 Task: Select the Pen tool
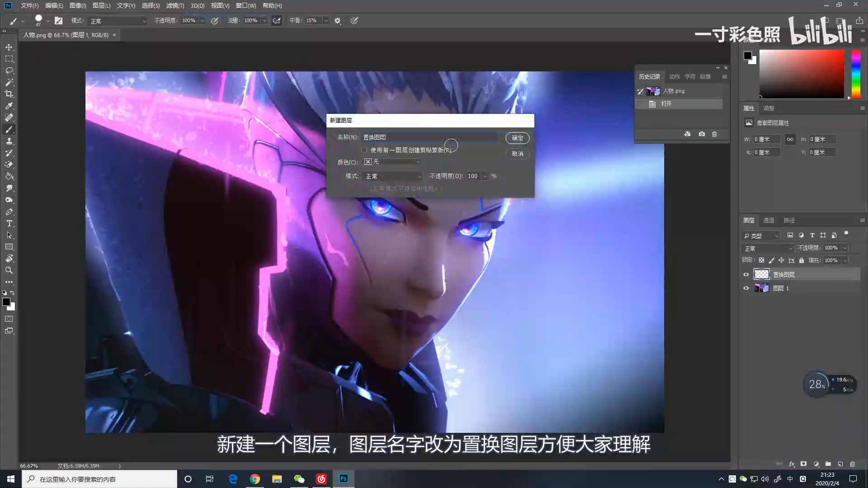[x=9, y=211]
